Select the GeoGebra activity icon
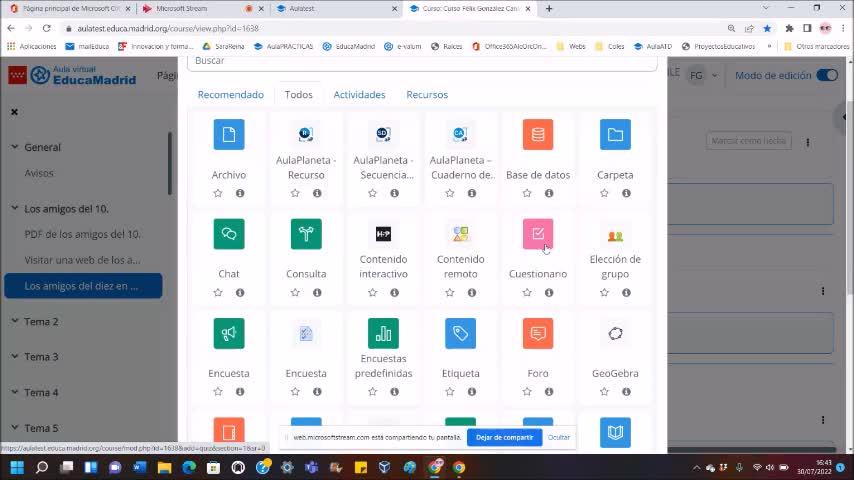 pyautogui.click(x=615, y=333)
